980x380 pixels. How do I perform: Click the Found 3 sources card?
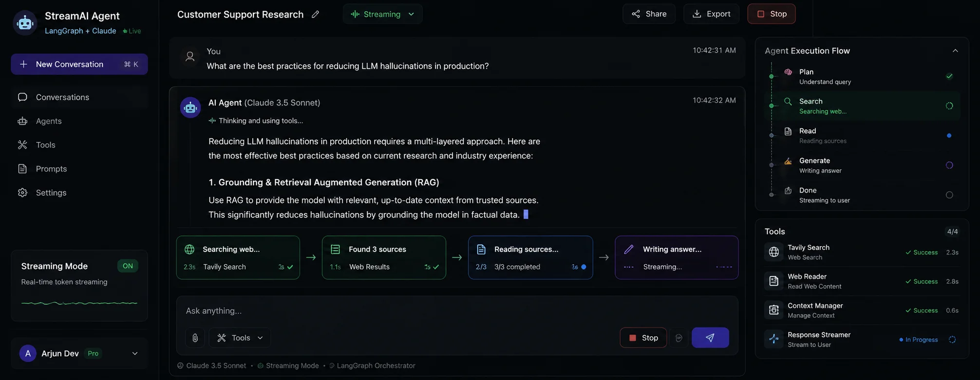[384, 257]
